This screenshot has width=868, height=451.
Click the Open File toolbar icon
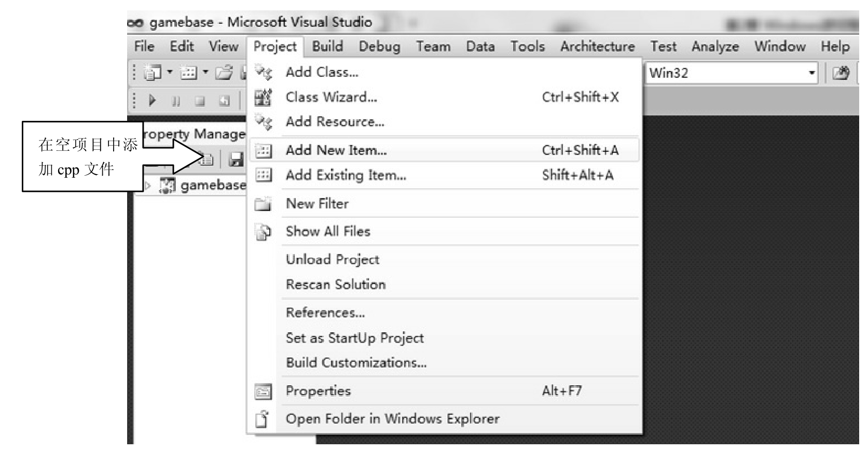[224, 73]
